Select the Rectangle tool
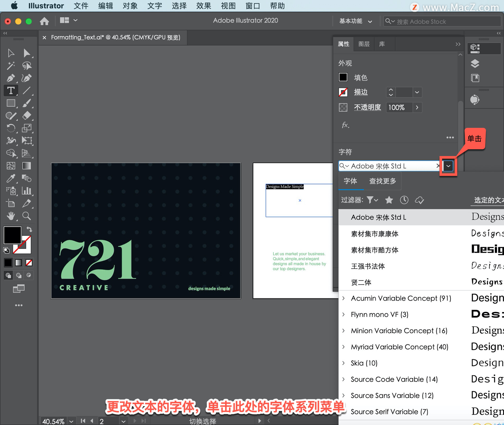Viewport: 504px width, 425px height. click(x=11, y=103)
